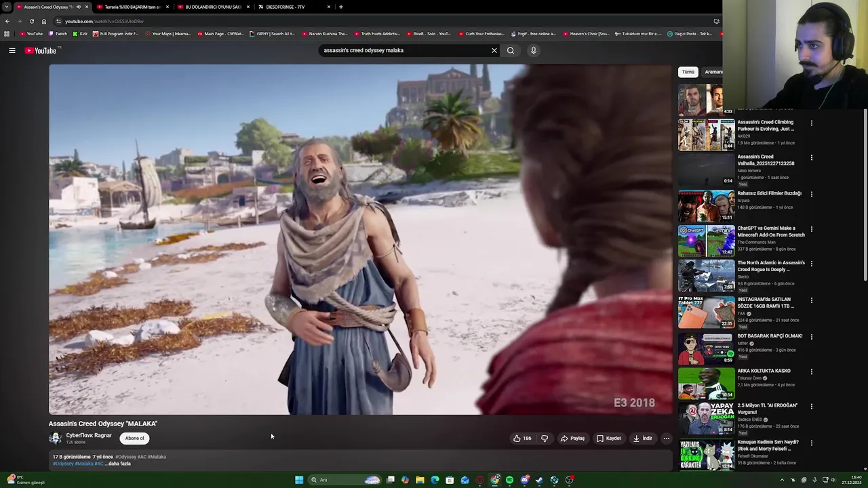
Task: Open options menu for Assassin's Creed Valhalla video
Action: [x=812, y=158]
